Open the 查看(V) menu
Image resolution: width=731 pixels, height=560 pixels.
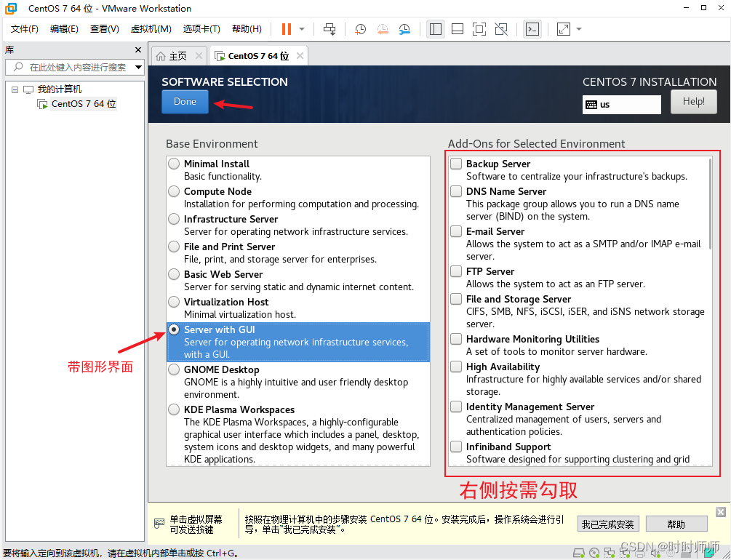tap(105, 29)
